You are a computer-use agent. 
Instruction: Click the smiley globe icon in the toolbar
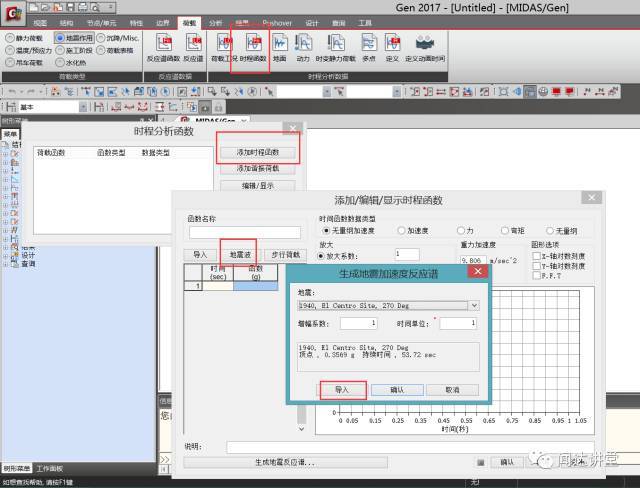point(543,92)
